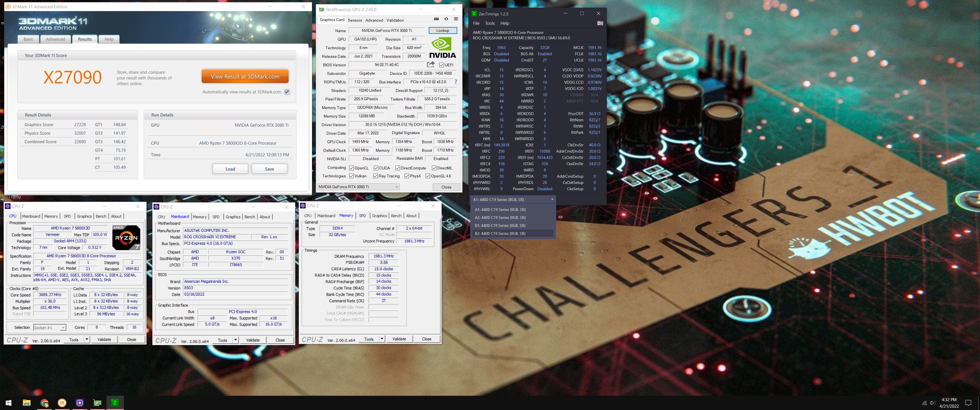Click View Result at 3DMark.com
This screenshot has width=980, height=410.
(x=245, y=76)
